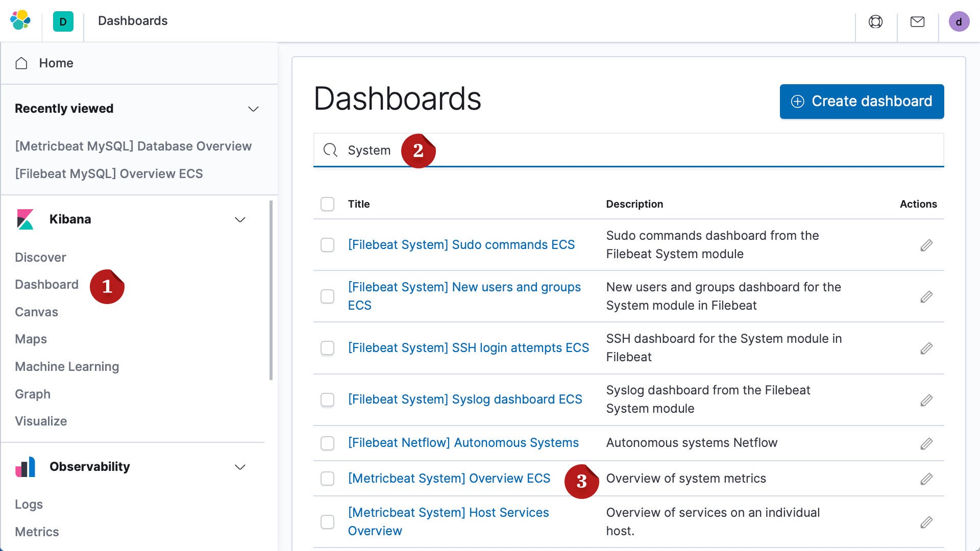This screenshot has height=551, width=980.
Task: Open Metricbeat System Host Services Overview
Action: click(449, 521)
